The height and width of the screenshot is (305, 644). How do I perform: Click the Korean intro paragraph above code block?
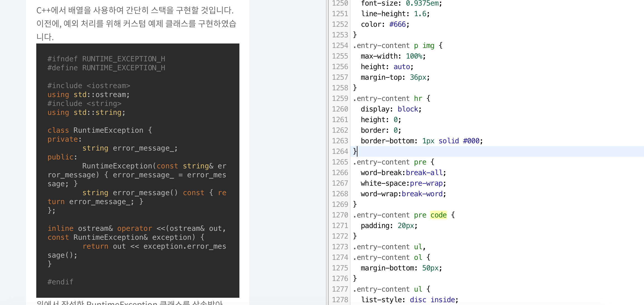point(136,23)
